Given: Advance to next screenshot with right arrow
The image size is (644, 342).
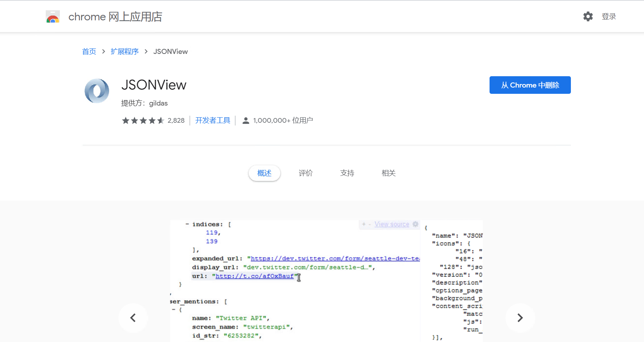Looking at the screenshot, I should coord(520,318).
